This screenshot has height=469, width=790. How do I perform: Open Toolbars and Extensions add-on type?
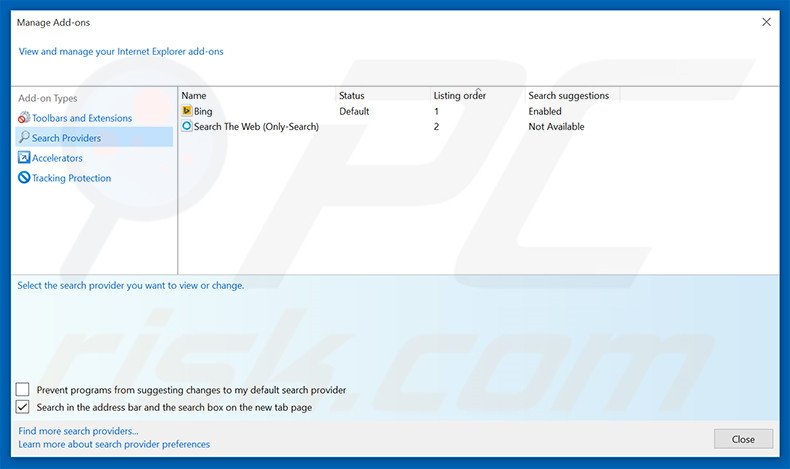(x=82, y=118)
